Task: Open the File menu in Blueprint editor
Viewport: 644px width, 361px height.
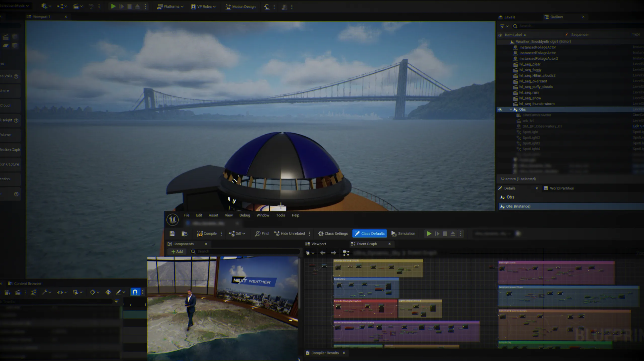Action: click(186, 215)
